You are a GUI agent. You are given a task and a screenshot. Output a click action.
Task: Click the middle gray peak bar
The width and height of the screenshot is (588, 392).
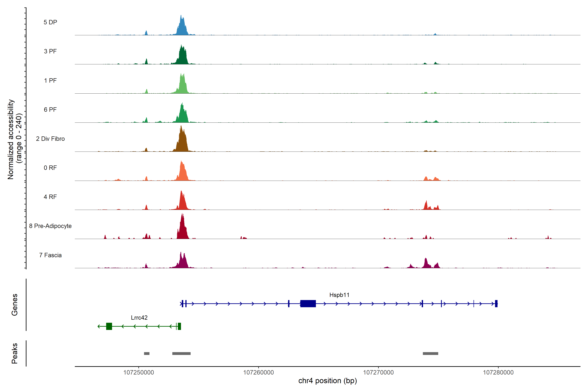[x=181, y=353]
